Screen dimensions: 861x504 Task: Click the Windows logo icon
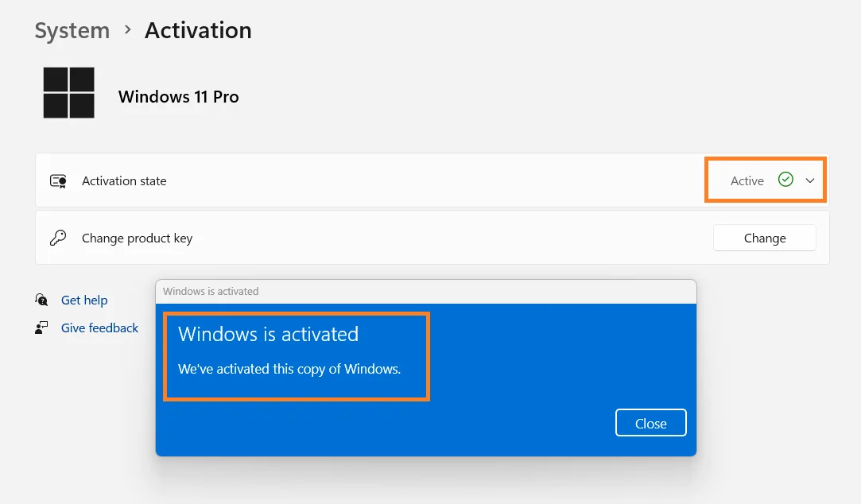point(68,92)
